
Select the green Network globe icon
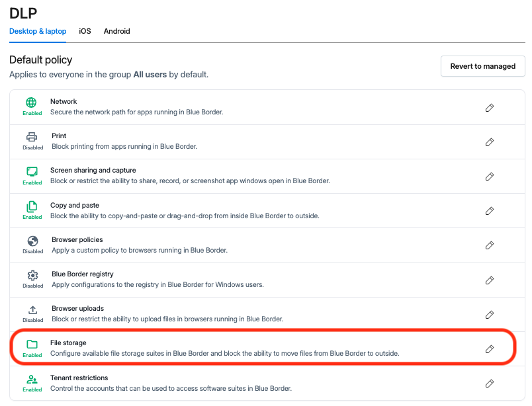coord(31,102)
